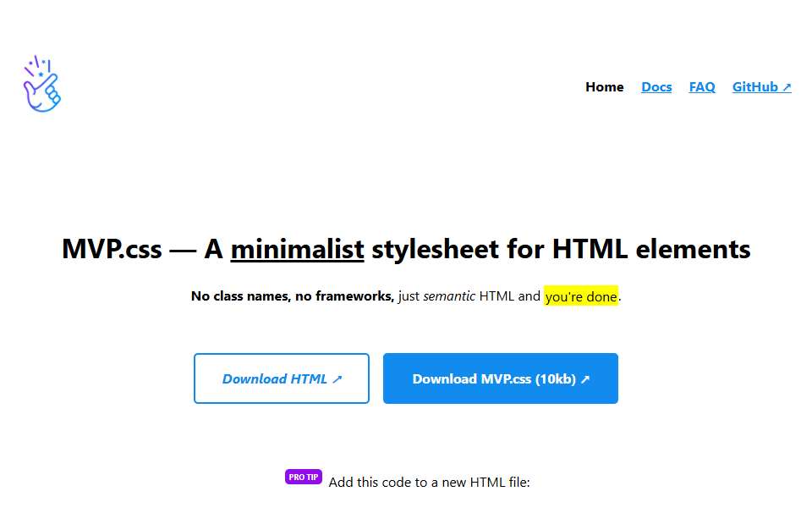
Task: Click the underlined word "minimalist"
Action: coord(297,249)
